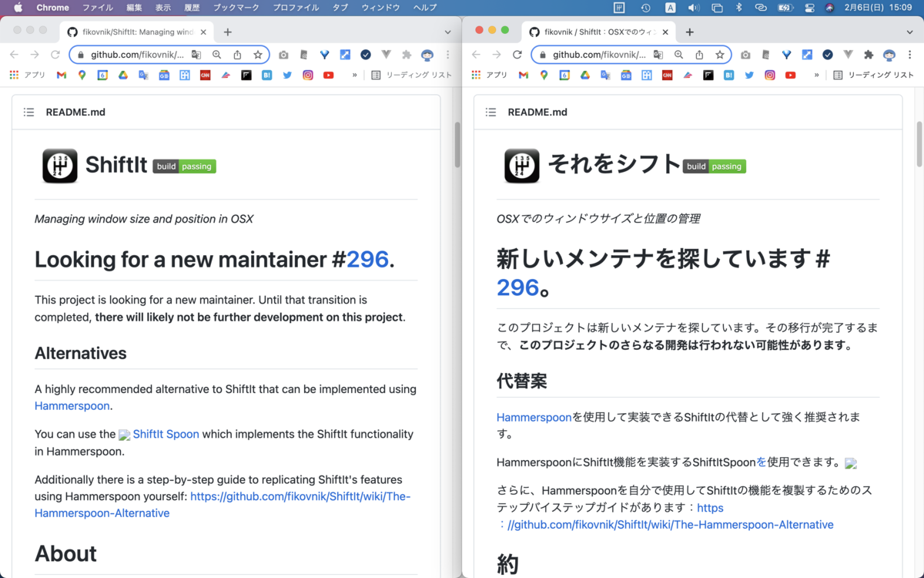Open Chrome three-dot menu in right window
Viewport: 924px width, 578px height.
coord(909,55)
